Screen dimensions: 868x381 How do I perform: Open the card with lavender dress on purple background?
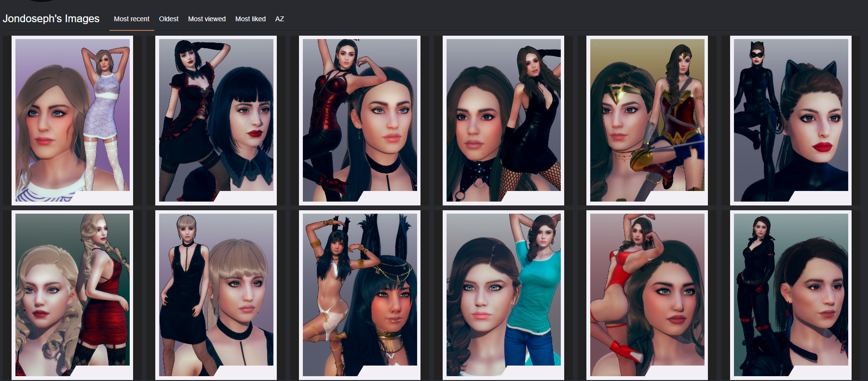72,121
